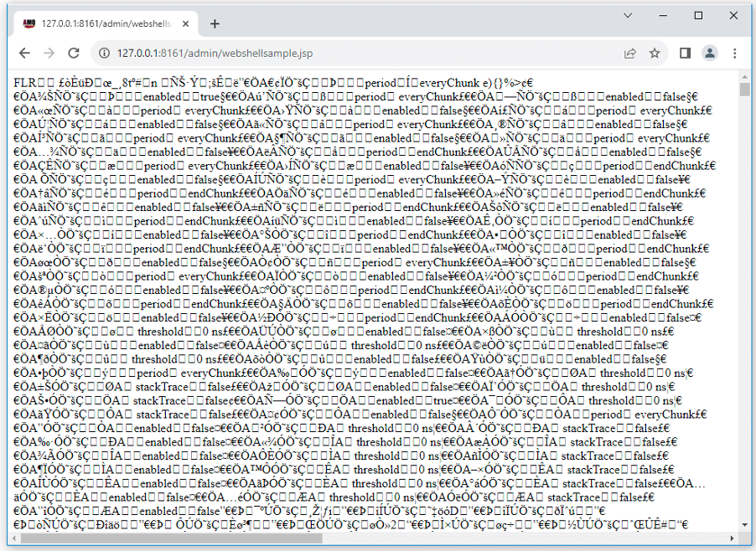Screen dimensions: 756x551
Task: Open the Chrome three-dot menu
Action: pyautogui.click(x=735, y=53)
